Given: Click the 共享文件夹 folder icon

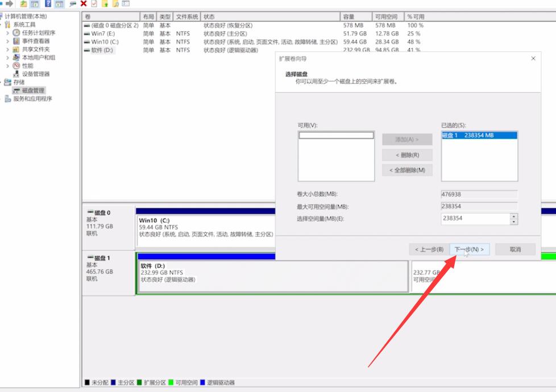Looking at the screenshot, I should [x=16, y=49].
